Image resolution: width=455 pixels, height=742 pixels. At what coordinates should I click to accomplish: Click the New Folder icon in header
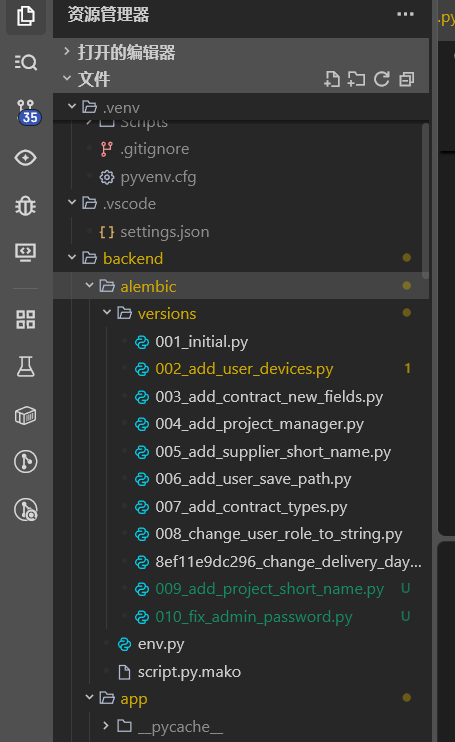(356, 79)
